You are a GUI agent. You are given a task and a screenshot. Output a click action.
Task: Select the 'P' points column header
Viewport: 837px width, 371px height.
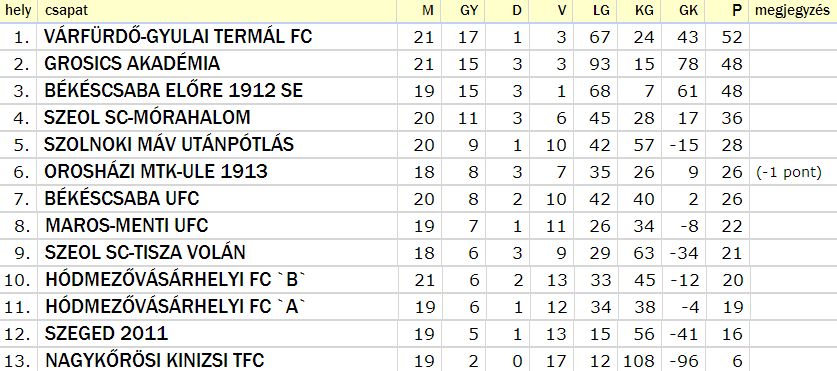click(737, 11)
